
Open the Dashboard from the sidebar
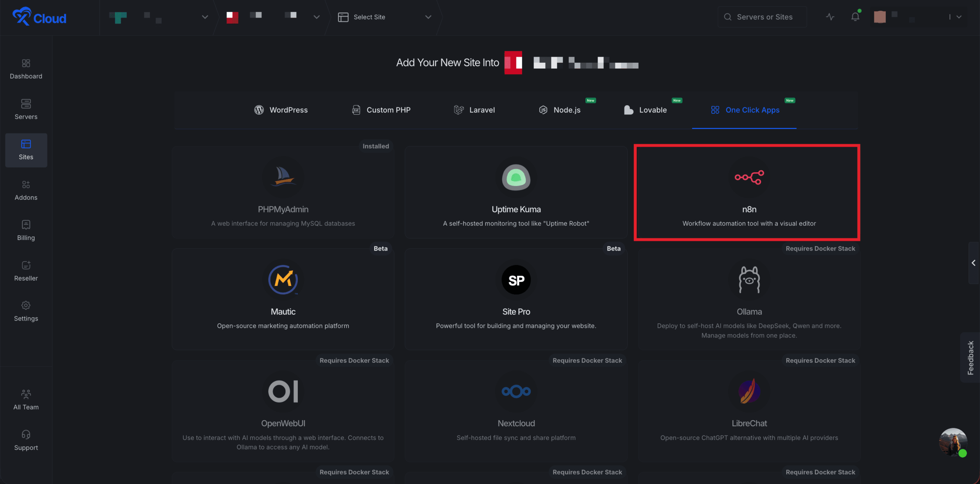(26, 69)
